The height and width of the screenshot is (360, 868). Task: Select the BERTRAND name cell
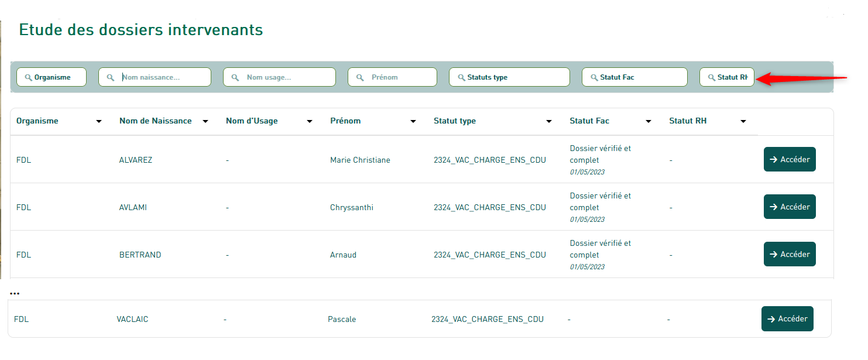pos(140,255)
